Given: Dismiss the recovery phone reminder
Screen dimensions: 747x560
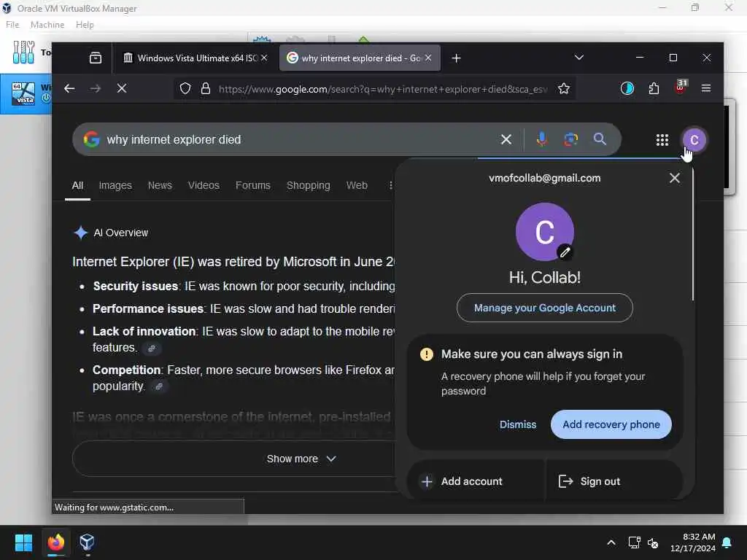Looking at the screenshot, I should coord(518,424).
